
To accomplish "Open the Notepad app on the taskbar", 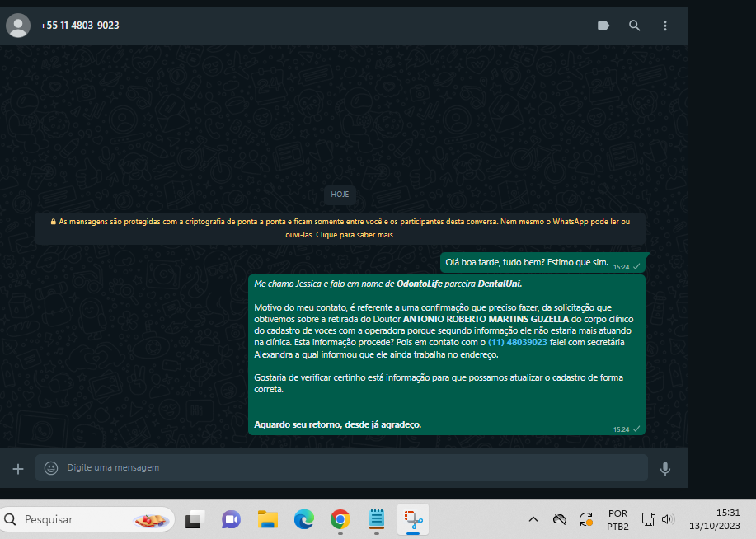I will point(377,520).
